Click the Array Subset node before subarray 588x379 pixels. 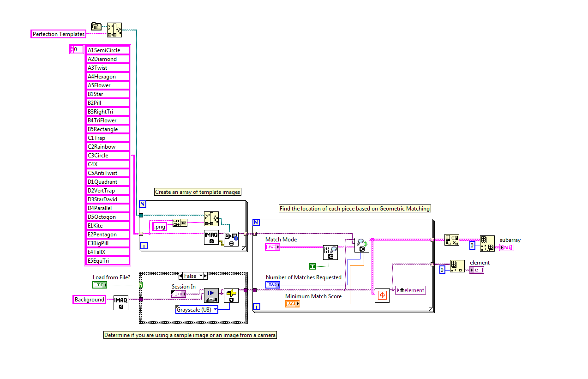(487, 243)
